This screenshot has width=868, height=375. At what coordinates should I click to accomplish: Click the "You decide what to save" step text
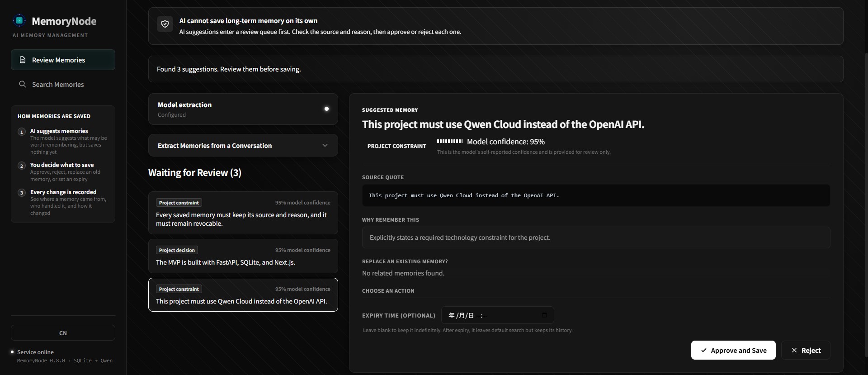62,165
